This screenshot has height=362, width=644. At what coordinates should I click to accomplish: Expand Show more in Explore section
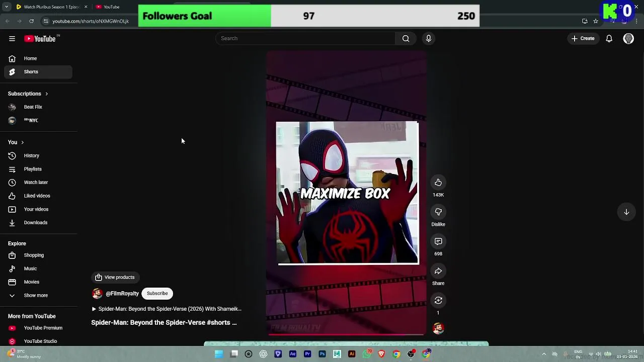pyautogui.click(x=38, y=296)
